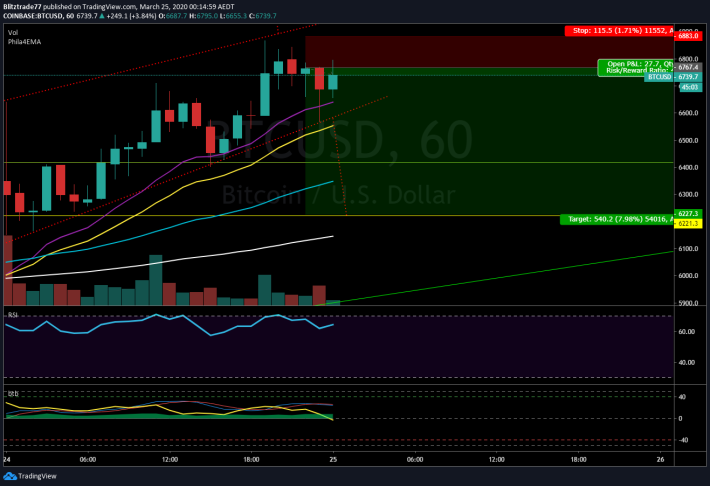This screenshot has width=710, height=486.
Task: Click the 60.00 RSI axis label
Action: point(687,332)
